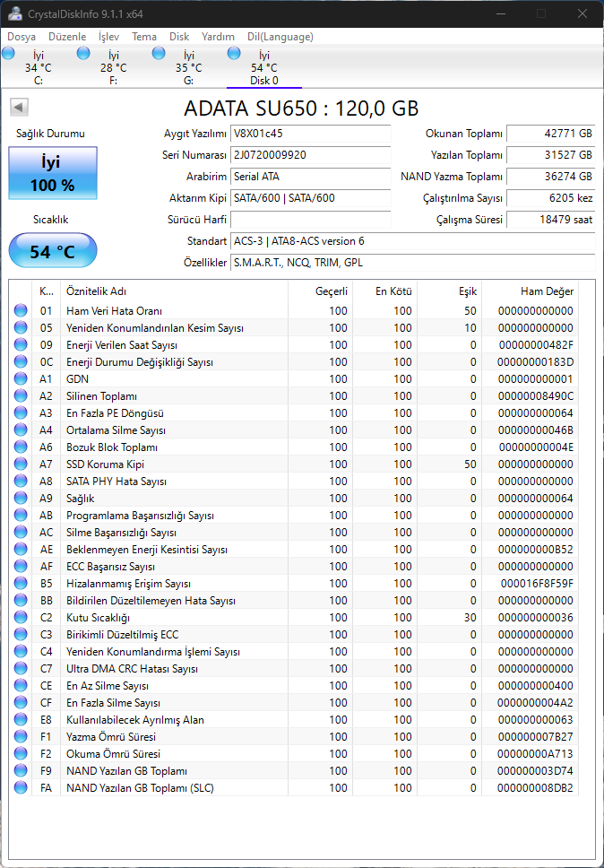Select the C: drive status tab
Screen dimensions: 604x868
pyautogui.click(x=38, y=67)
